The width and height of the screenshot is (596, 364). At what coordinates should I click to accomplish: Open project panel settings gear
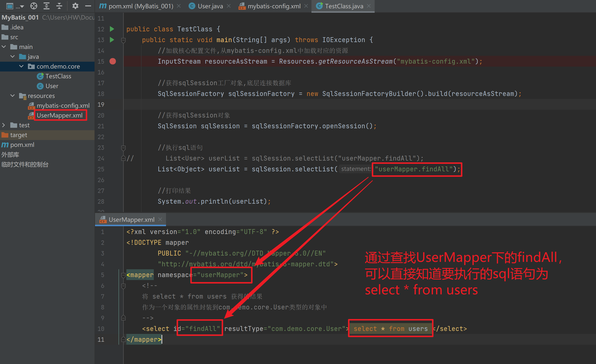pyautogui.click(x=75, y=6)
